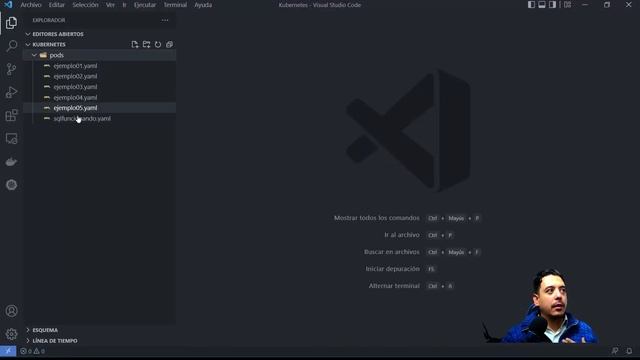Click New File icon in Kubernetes header
Image resolution: width=640 pixels, height=360 pixels.
coord(135,44)
